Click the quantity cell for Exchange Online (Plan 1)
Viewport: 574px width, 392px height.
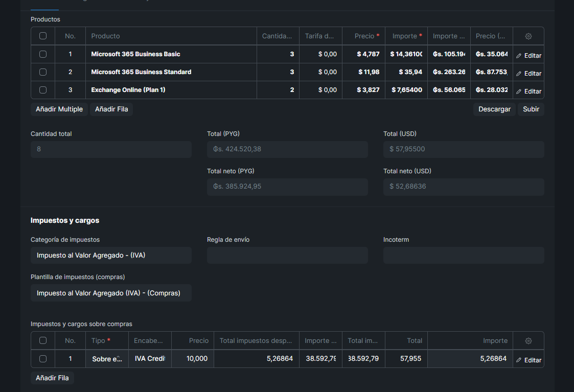pyautogui.click(x=278, y=90)
